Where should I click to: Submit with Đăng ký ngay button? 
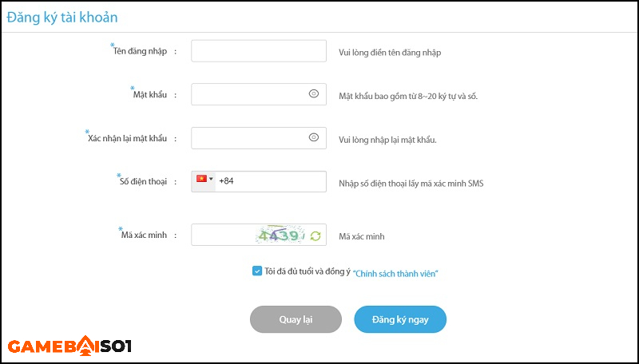pos(400,319)
